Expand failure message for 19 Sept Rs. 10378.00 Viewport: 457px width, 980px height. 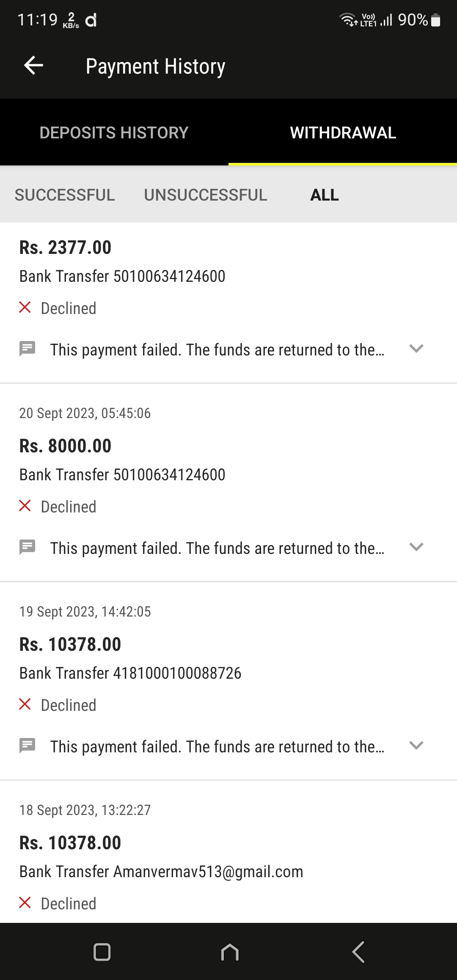point(416,746)
